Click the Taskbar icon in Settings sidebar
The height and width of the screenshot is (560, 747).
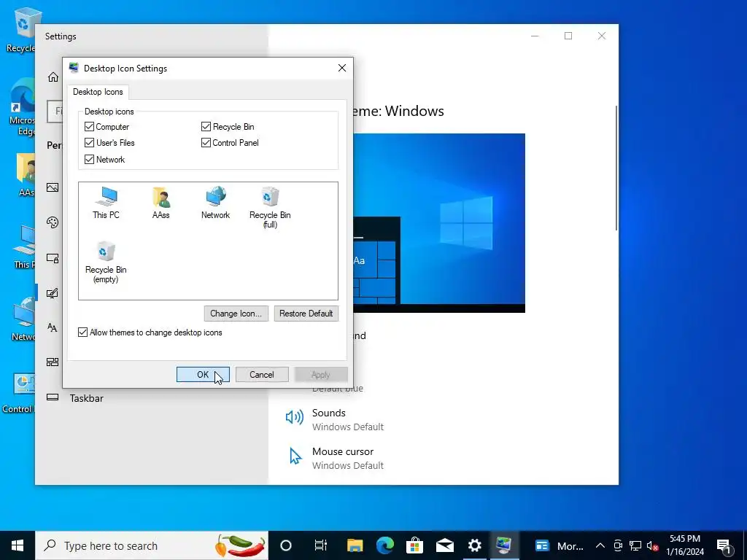tap(53, 397)
